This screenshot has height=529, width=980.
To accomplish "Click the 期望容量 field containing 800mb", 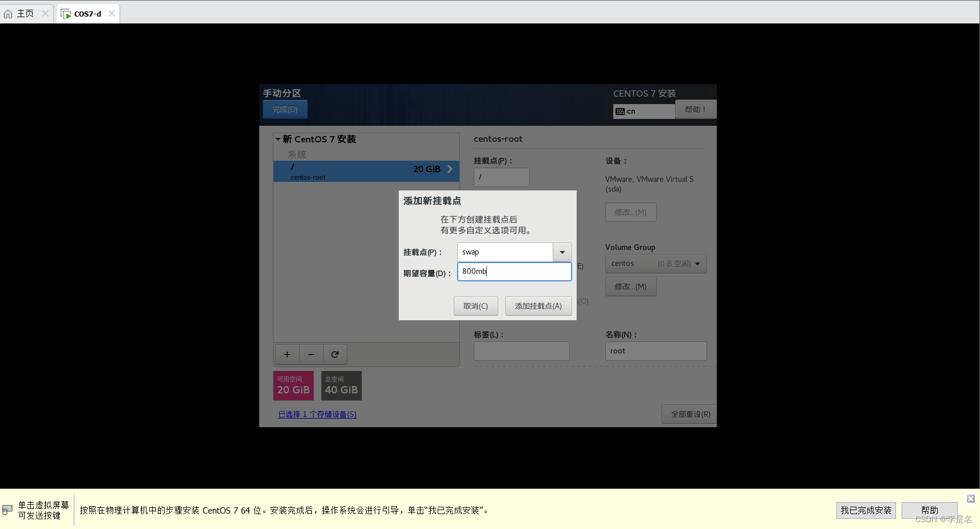I will [514, 272].
